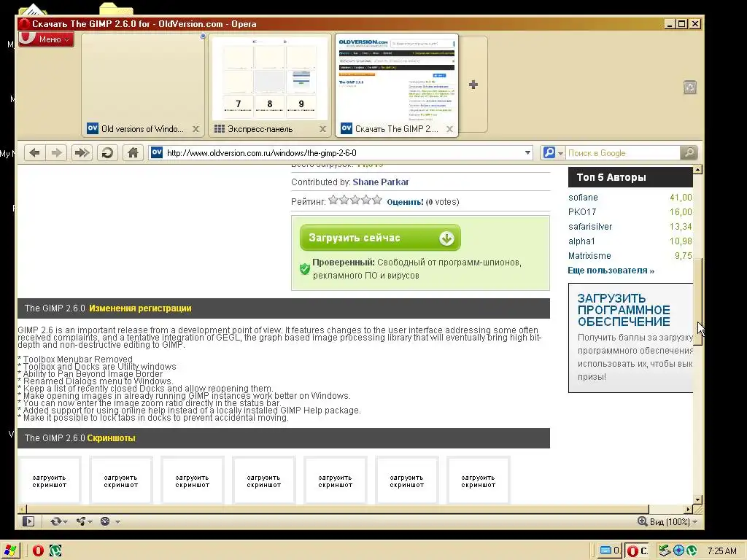The height and width of the screenshot is (560, 747).
Task: Click the blue desktop button on taskbar
Action: [x=609, y=551]
